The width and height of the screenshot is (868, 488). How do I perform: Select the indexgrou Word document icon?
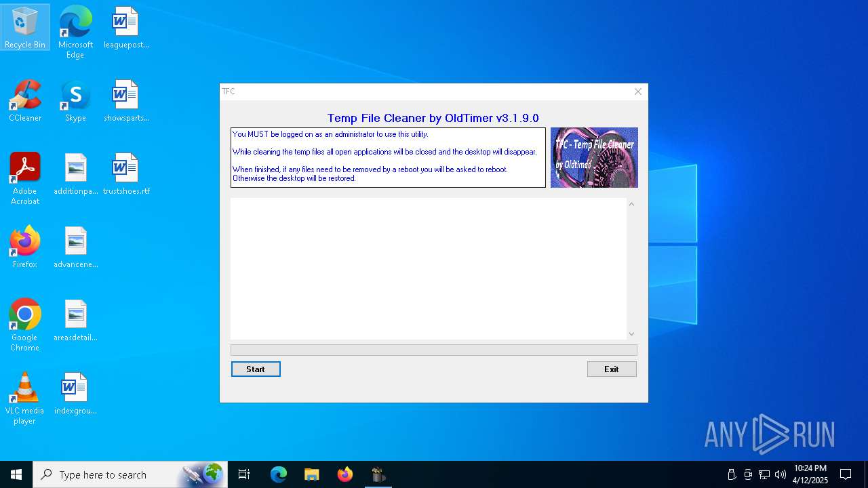point(75,393)
